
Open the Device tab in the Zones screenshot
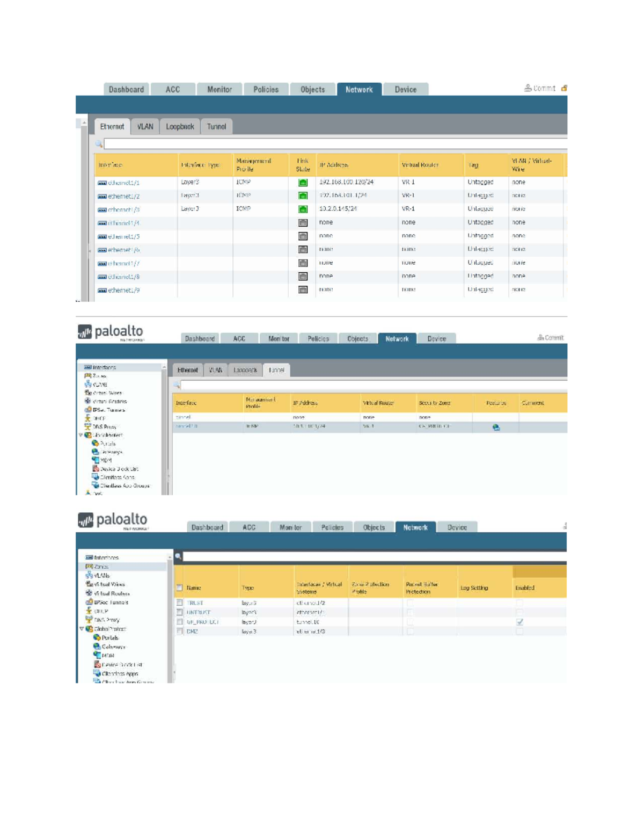(x=457, y=527)
